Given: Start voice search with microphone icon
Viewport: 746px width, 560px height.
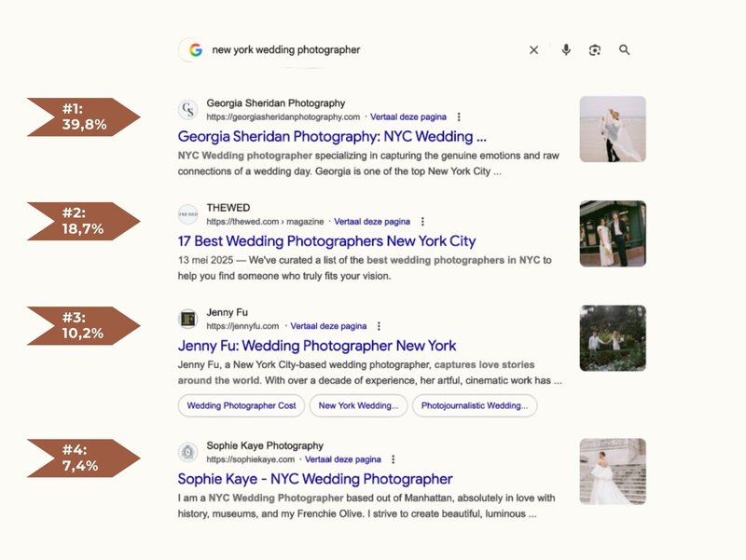Looking at the screenshot, I should 566,50.
